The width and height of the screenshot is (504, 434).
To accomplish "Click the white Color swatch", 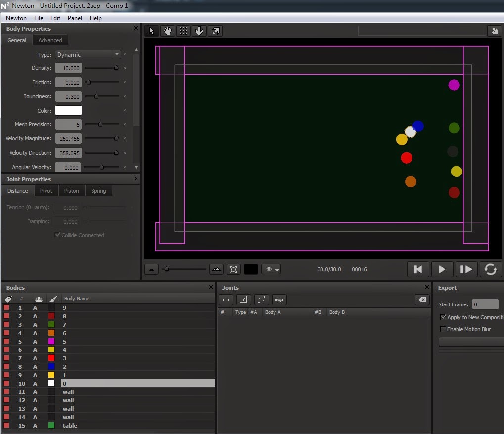I will (x=68, y=111).
